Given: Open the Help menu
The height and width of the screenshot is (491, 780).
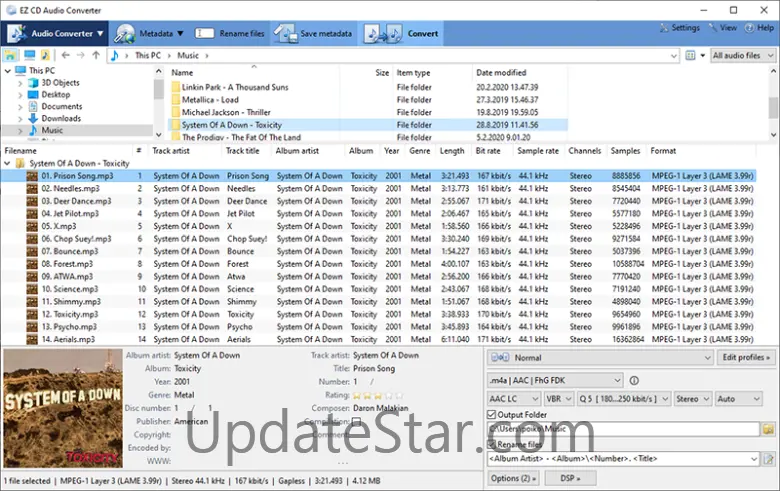Looking at the screenshot, I should [x=759, y=28].
